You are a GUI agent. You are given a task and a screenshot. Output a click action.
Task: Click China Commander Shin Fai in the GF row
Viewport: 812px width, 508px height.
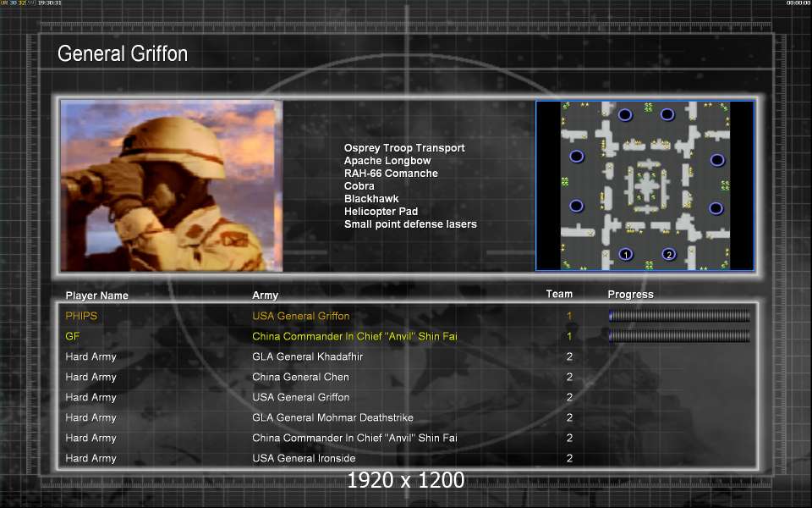[x=354, y=336]
